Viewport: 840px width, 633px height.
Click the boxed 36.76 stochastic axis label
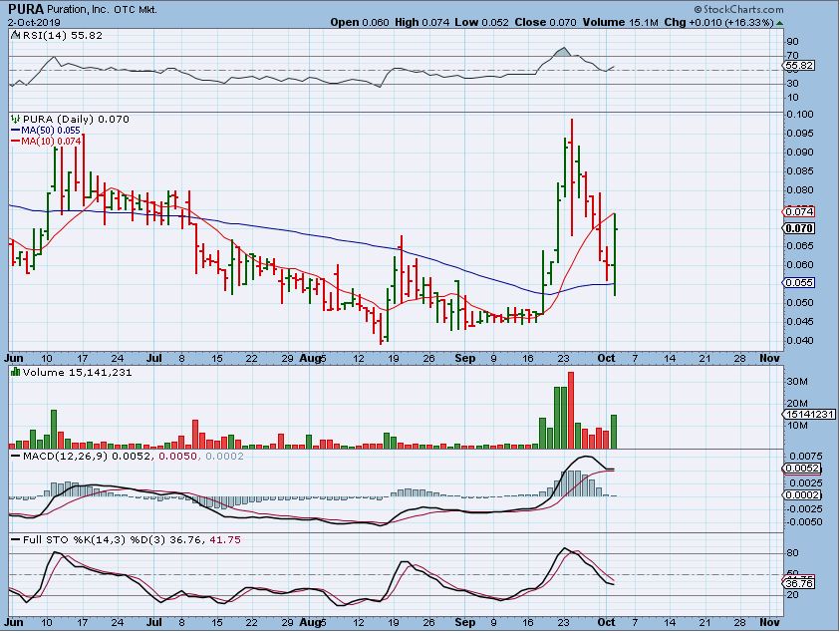coord(799,583)
